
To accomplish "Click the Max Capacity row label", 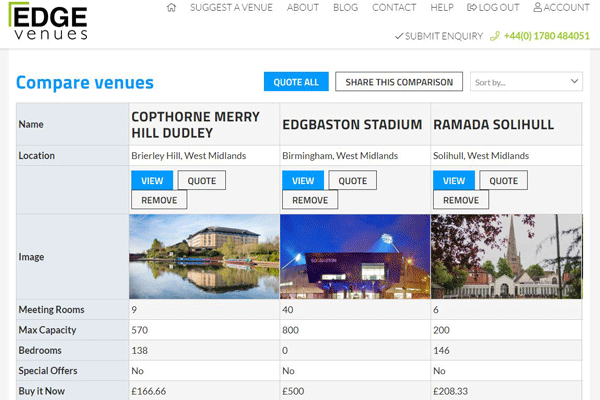I will 47,330.
